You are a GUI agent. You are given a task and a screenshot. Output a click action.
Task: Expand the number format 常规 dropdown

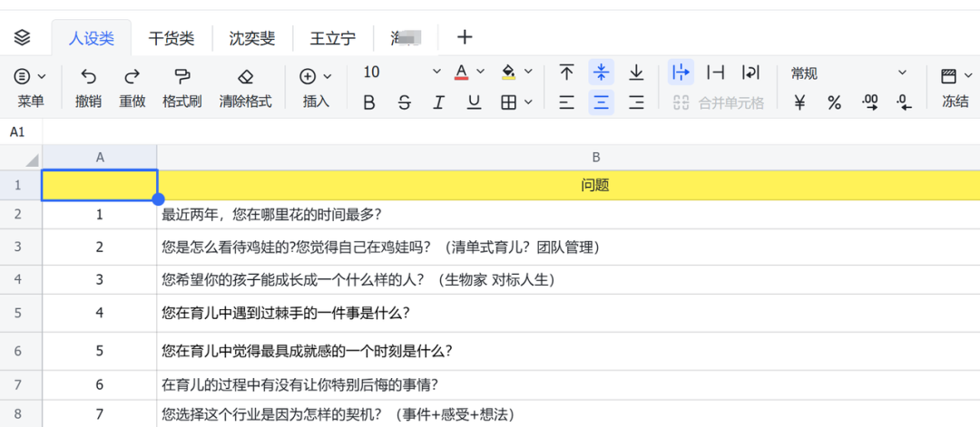902,73
